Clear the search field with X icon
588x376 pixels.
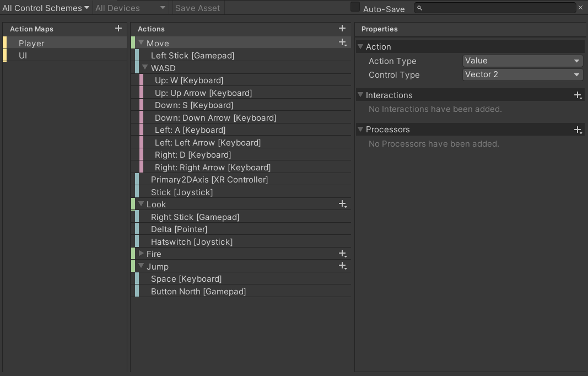coord(580,8)
